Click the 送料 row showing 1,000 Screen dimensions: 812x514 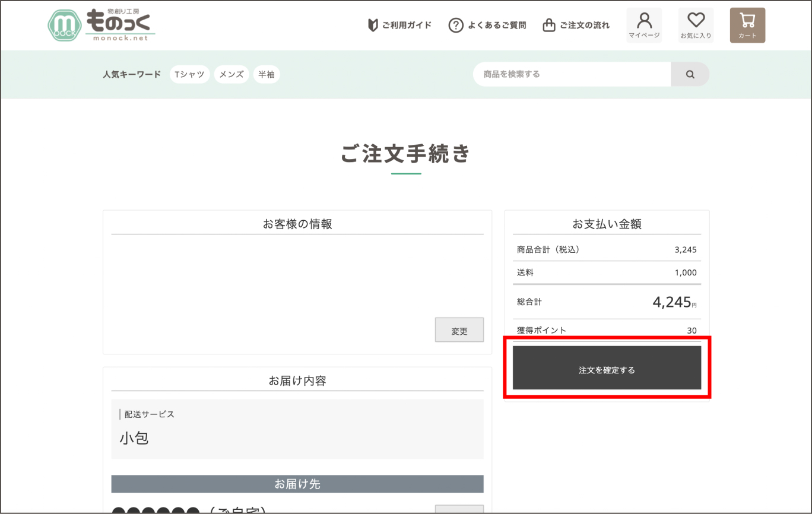pyautogui.click(x=607, y=273)
